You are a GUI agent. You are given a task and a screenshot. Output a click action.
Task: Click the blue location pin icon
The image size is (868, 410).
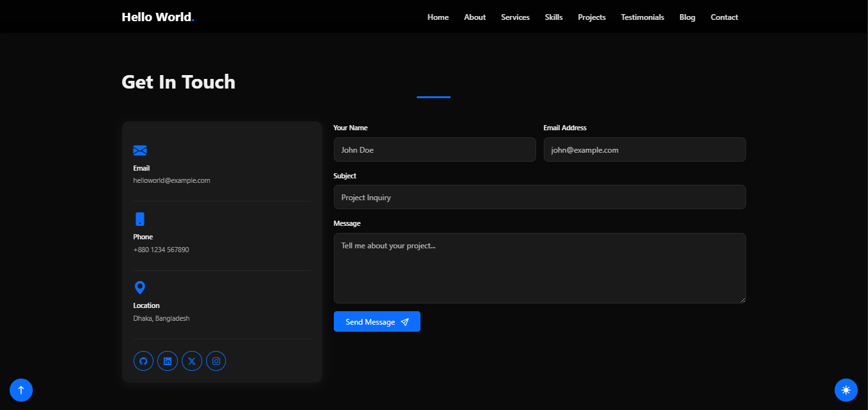click(x=140, y=287)
